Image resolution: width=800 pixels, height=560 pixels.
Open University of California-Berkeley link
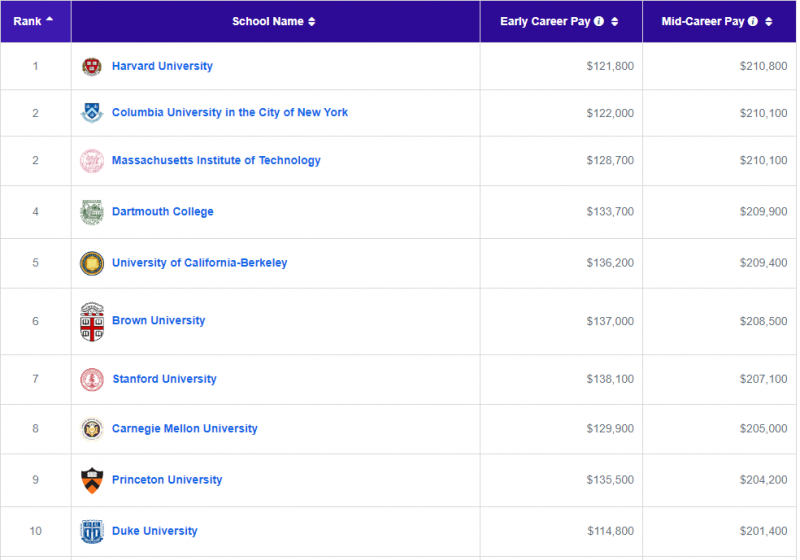pos(199,263)
